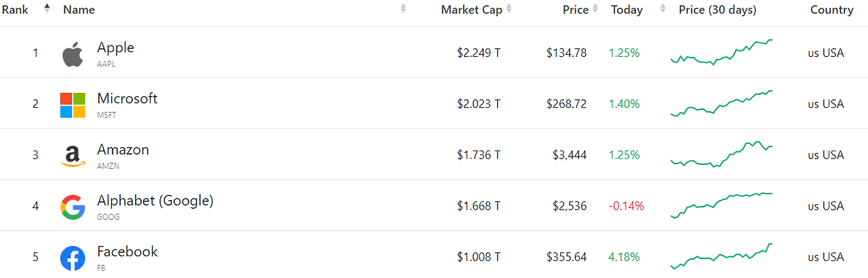Click the Country column header

(832, 9)
